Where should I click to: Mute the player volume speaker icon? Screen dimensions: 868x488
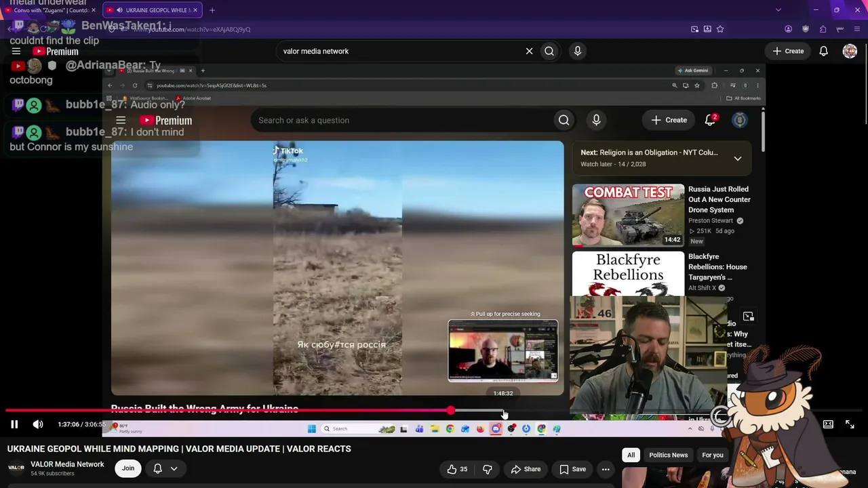pyautogui.click(x=38, y=424)
